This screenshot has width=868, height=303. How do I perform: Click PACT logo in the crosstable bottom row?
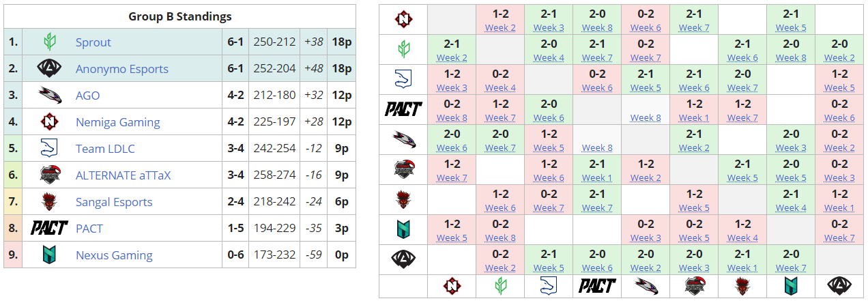[597, 286]
